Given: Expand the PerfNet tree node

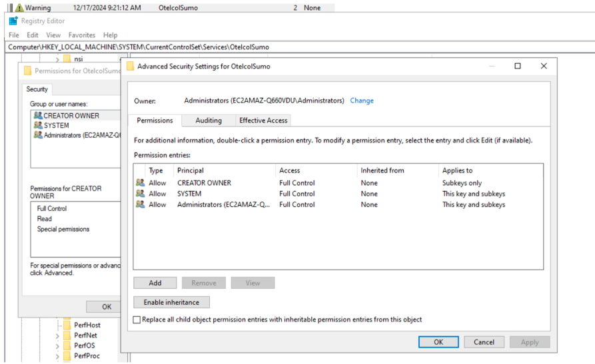Looking at the screenshot, I should (x=58, y=336).
